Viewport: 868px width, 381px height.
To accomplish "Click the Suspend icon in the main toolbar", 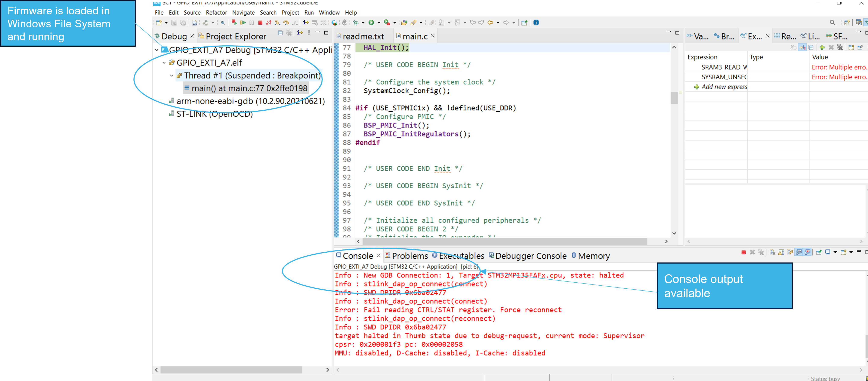I will [x=251, y=23].
